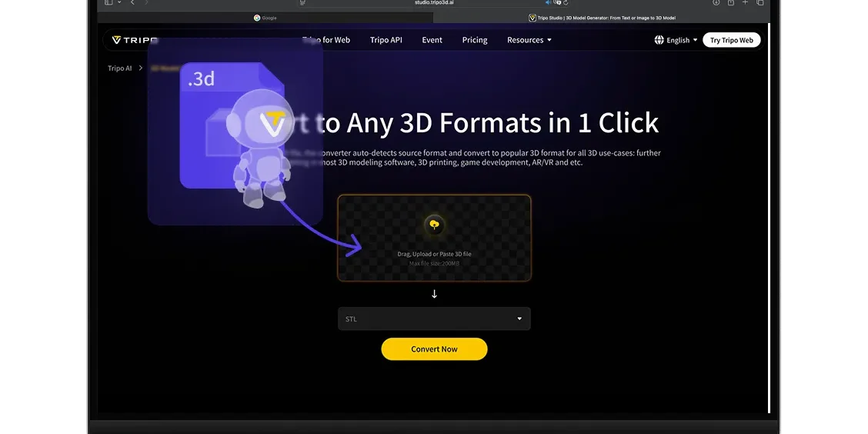Image resolution: width=868 pixels, height=434 pixels.
Task: Select the Tripo Studio browser tab
Action: 602,18
